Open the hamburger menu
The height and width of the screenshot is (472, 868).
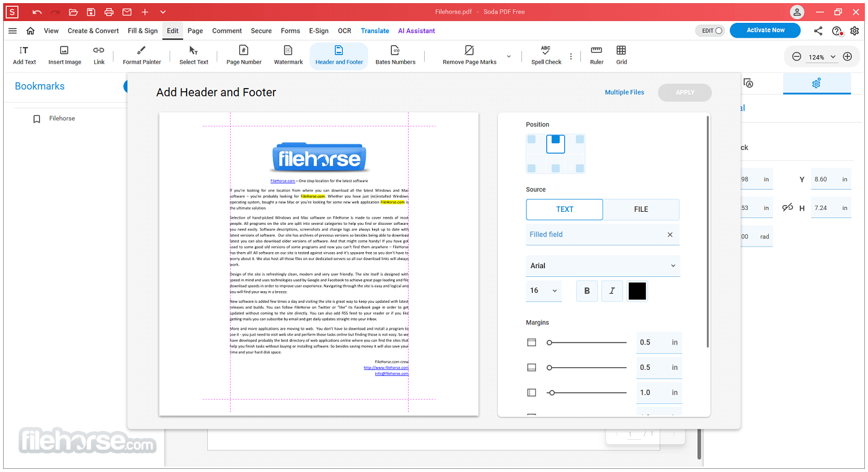(x=12, y=31)
